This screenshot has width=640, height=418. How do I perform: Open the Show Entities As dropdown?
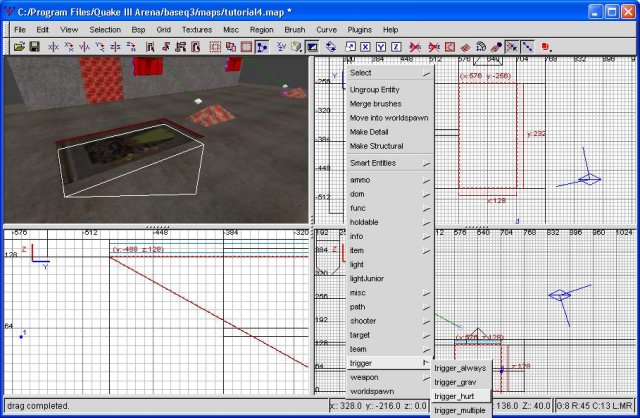tap(546, 47)
